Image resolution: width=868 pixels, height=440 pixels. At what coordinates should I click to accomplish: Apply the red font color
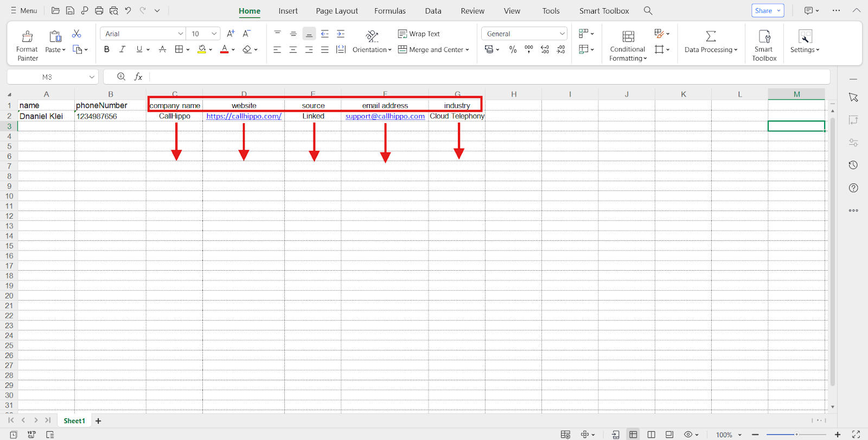(x=224, y=49)
